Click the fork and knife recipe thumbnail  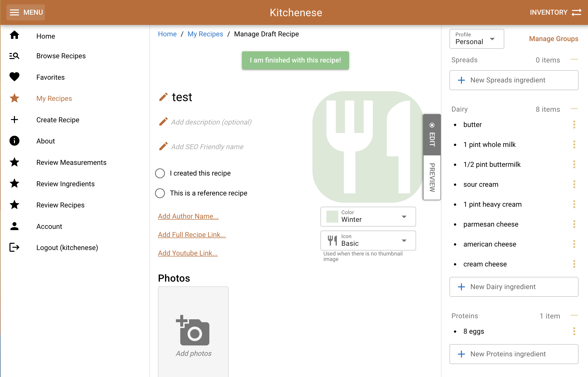pos(368,147)
